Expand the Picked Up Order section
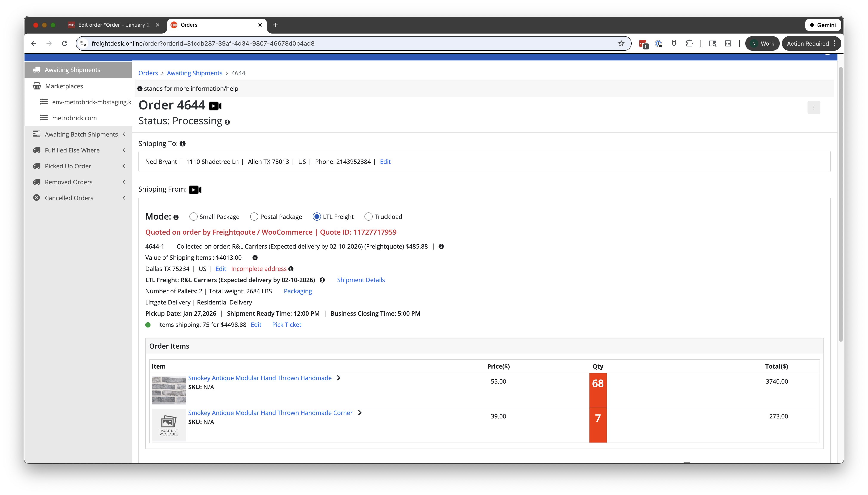This screenshot has width=868, height=495. pos(124,166)
